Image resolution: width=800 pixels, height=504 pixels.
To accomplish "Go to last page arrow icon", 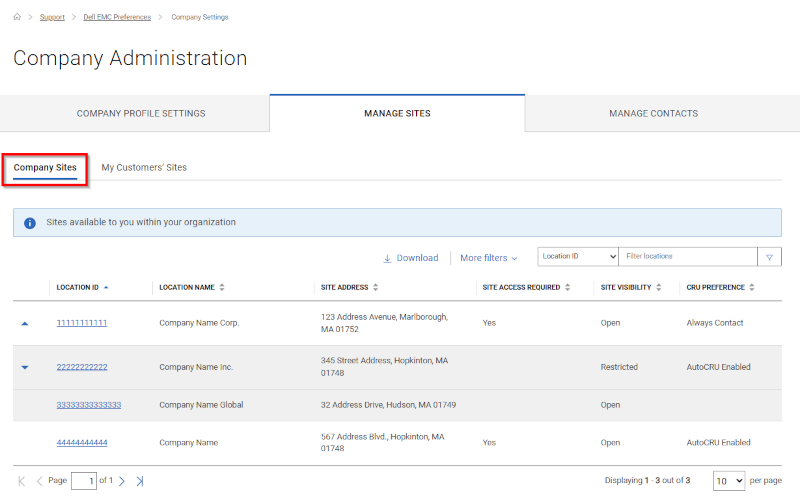I will point(140,481).
